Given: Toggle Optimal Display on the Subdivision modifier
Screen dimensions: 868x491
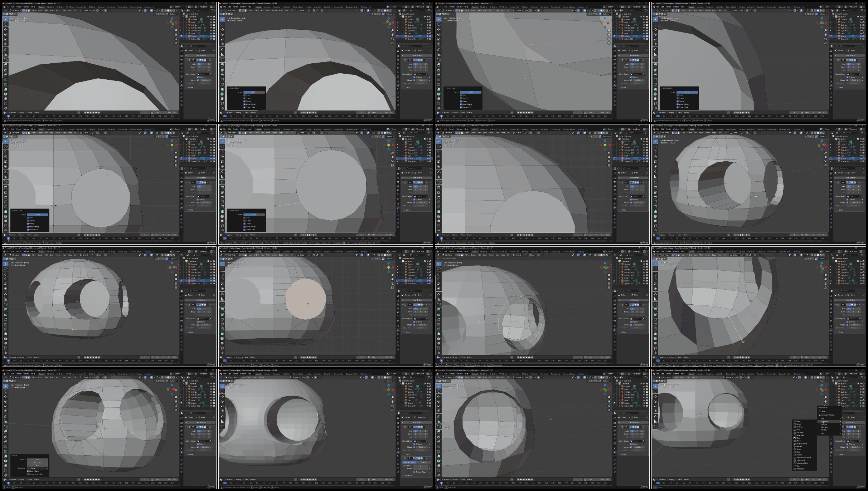Looking at the screenshot, I should point(414,472).
